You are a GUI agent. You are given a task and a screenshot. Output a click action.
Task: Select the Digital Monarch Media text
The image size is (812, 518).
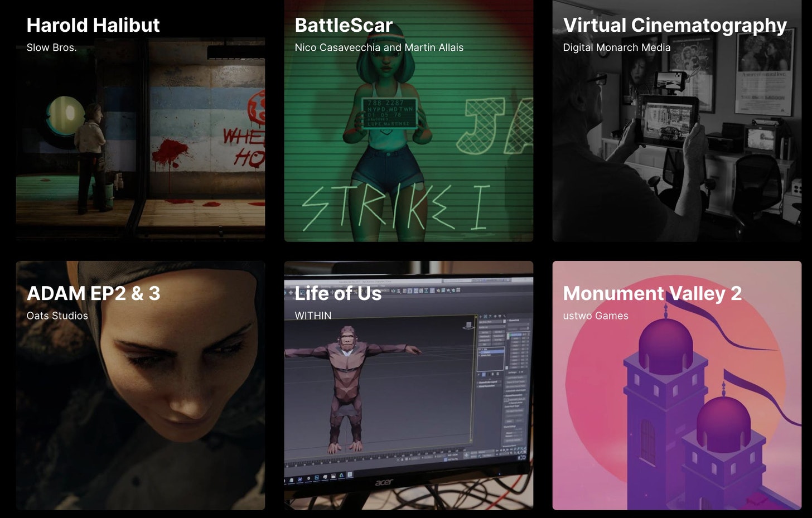click(617, 47)
